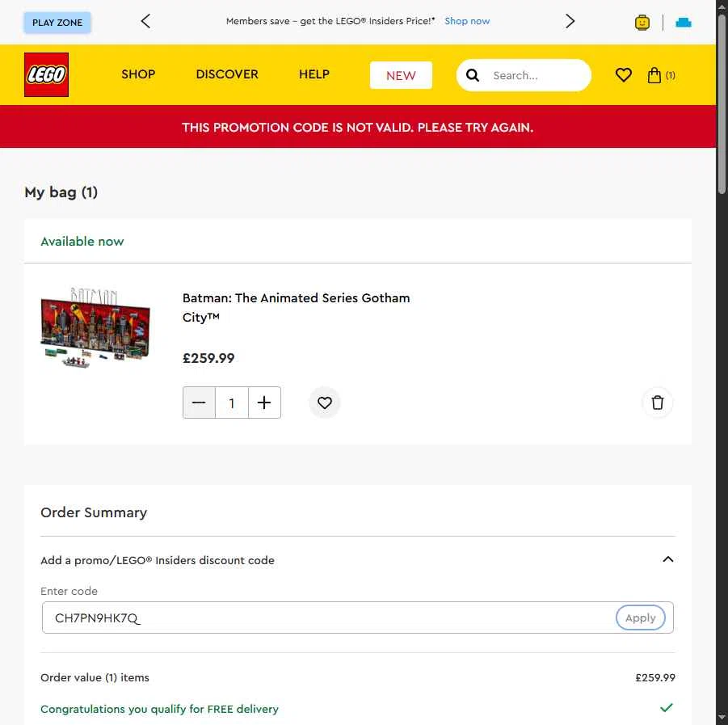Increase quantity with plus button

pyautogui.click(x=264, y=403)
